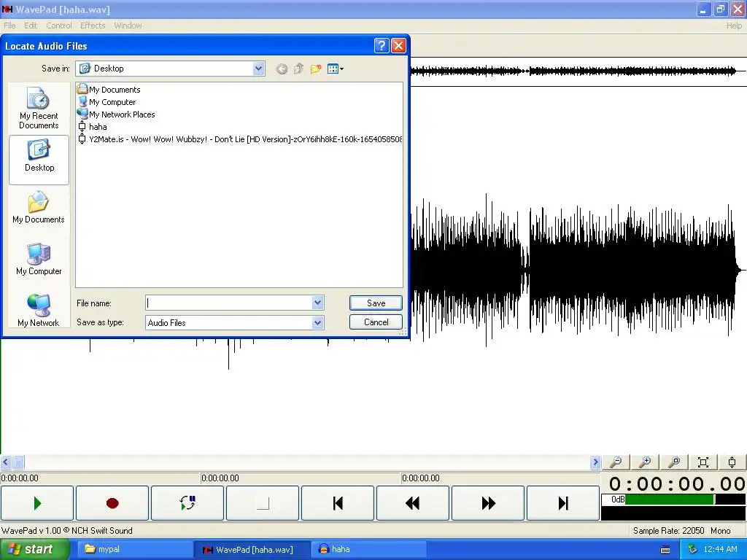Switch to WavePad [haha.wav] taskbar button
Viewport: 747px width, 560px height.
pos(252,549)
